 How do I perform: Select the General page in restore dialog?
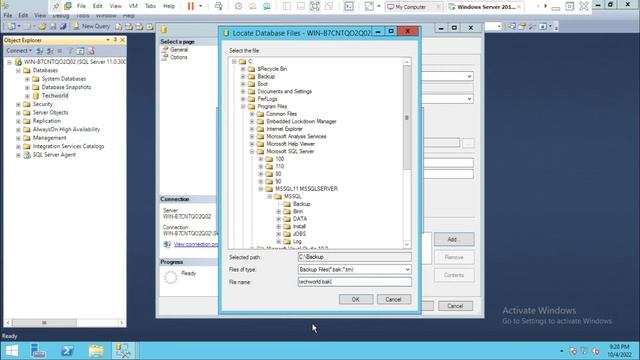(179, 50)
